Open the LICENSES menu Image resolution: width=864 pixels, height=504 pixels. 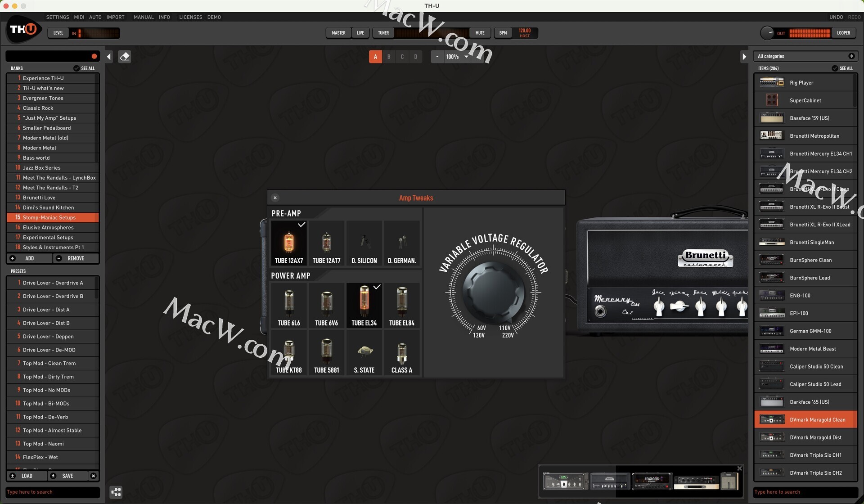pyautogui.click(x=191, y=17)
